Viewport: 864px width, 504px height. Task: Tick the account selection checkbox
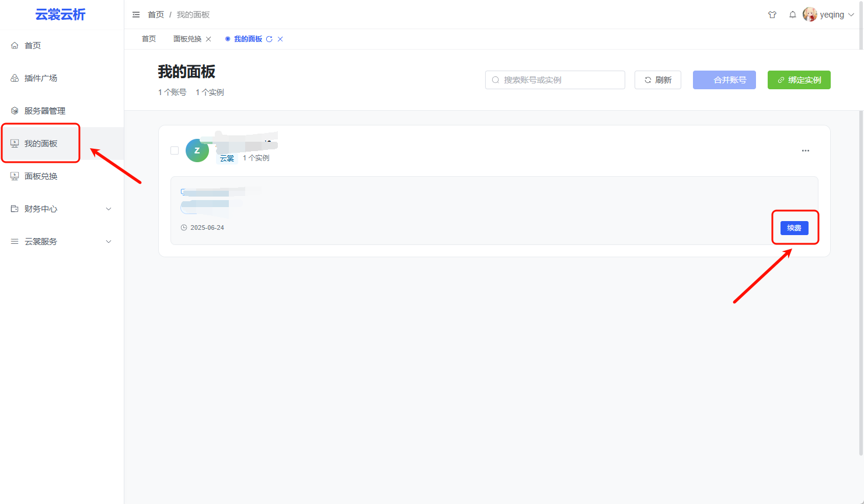click(x=175, y=150)
